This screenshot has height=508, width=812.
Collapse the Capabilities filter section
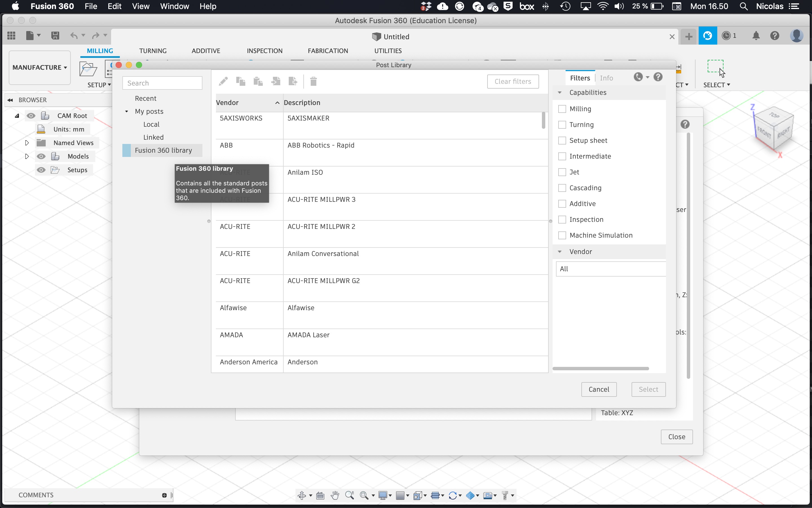tap(560, 92)
